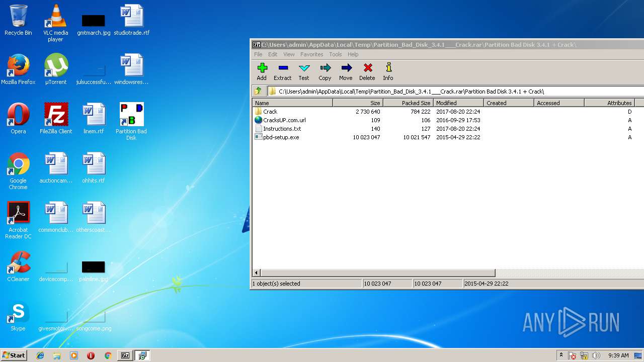Screen dimensions: 644x362
Task: Select Google Chrome desktop shortcut
Action: 18,171
